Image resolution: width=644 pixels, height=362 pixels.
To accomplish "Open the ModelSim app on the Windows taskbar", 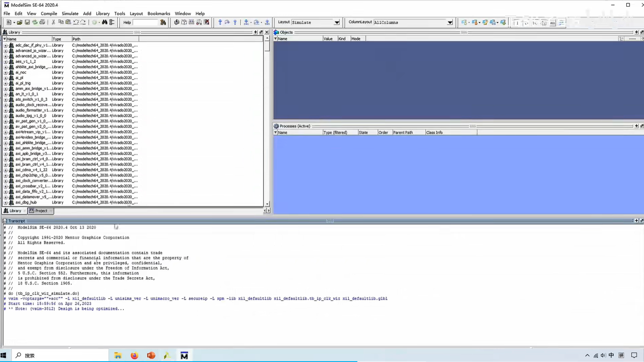I will coord(184,355).
